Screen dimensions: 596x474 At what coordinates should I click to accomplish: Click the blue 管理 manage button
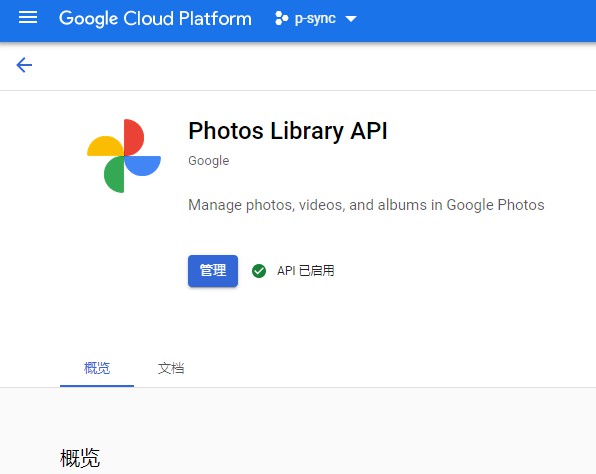pyautogui.click(x=213, y=271)
